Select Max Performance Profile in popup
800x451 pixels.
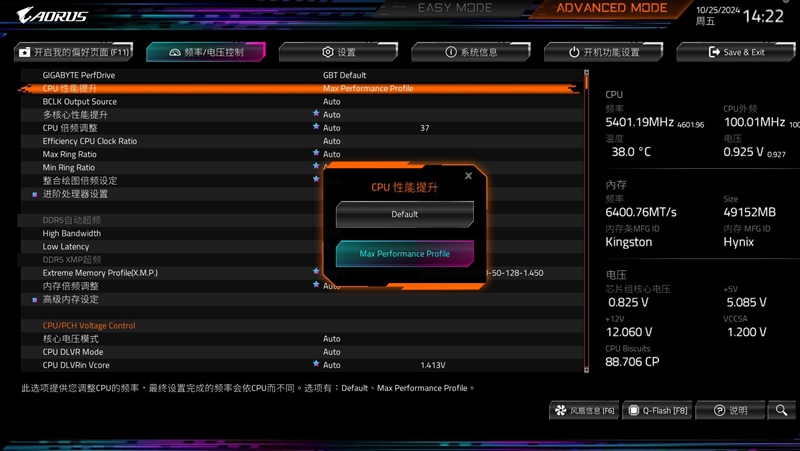[x=405, y=254]
